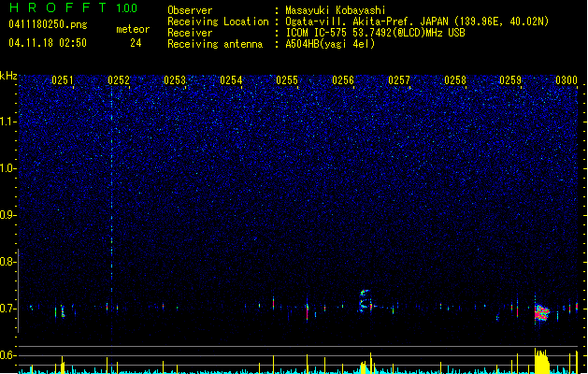This screenshot has height=374, width=588.
Task: Click the 0257 time marker
Action: (399, 80)
